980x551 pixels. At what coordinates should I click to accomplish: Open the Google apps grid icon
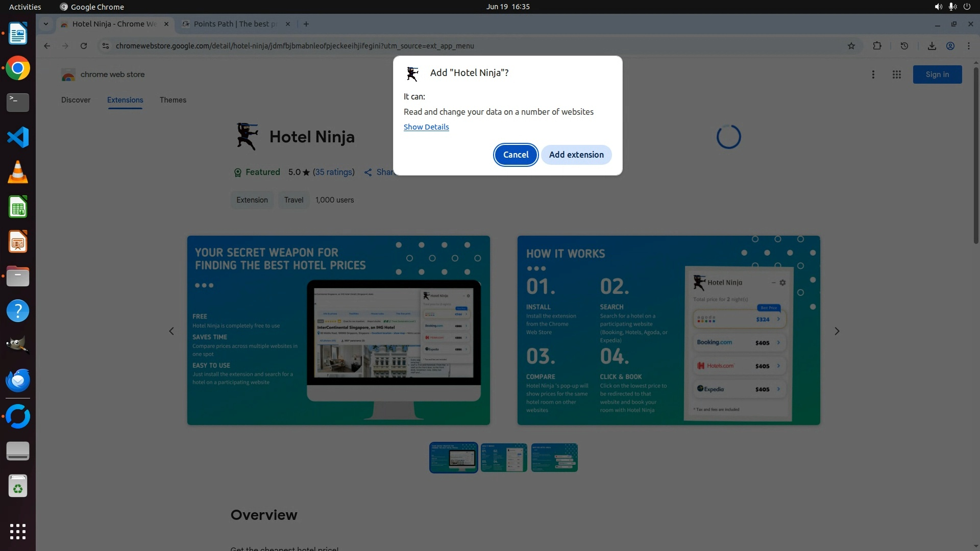(x=896, y=74)
